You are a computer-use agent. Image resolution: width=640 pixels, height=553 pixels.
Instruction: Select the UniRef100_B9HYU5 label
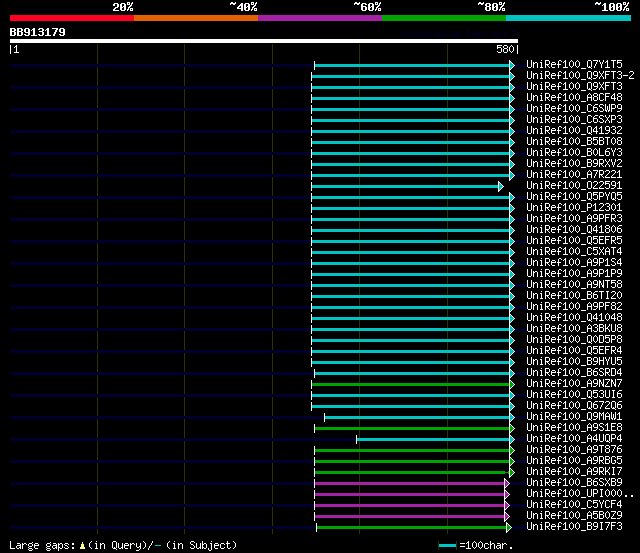574,362
